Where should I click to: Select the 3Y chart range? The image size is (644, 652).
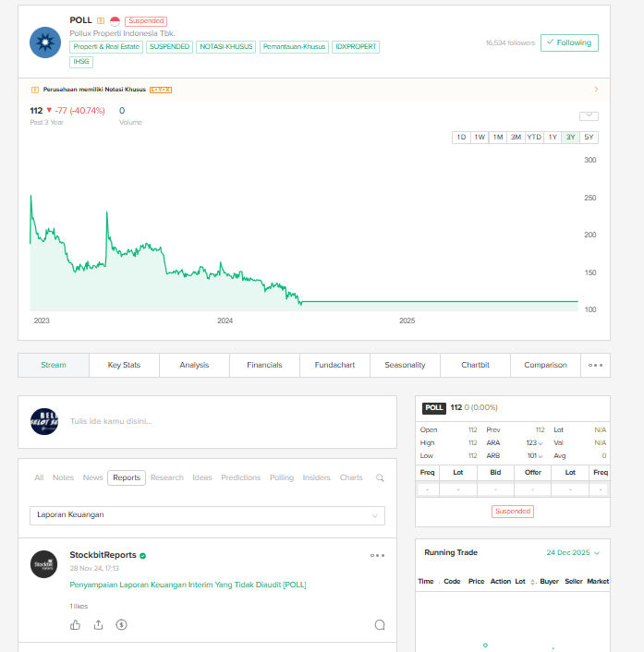570,138
